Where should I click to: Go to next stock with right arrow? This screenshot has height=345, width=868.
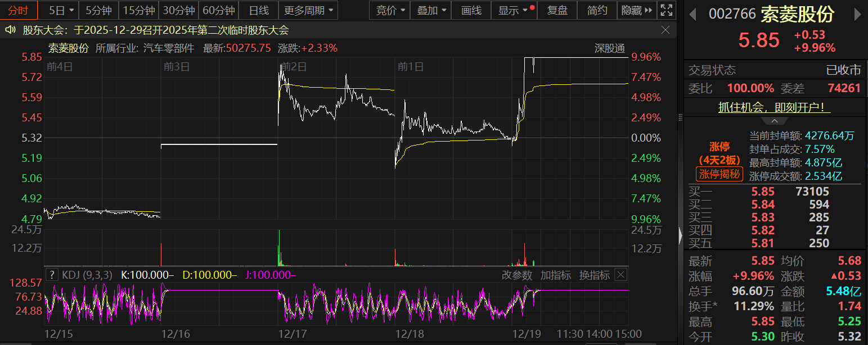[858, 14]
